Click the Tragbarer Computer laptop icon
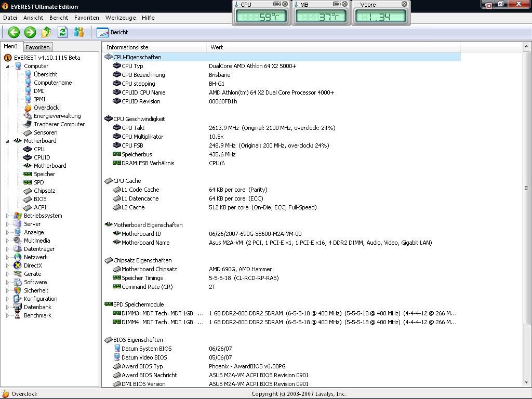Viewport: 532px width, 399px height. pos(28,124)
